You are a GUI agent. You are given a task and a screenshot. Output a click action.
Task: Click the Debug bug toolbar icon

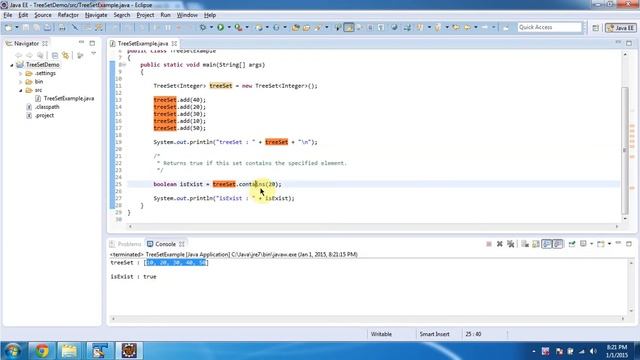tap(203, 27)
